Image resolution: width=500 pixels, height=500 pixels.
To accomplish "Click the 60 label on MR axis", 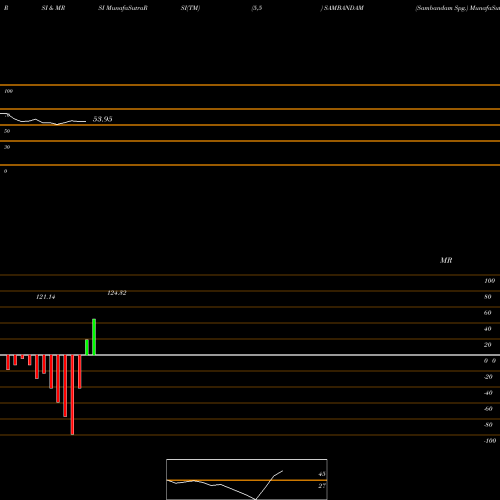I will (x=487, y=313).
